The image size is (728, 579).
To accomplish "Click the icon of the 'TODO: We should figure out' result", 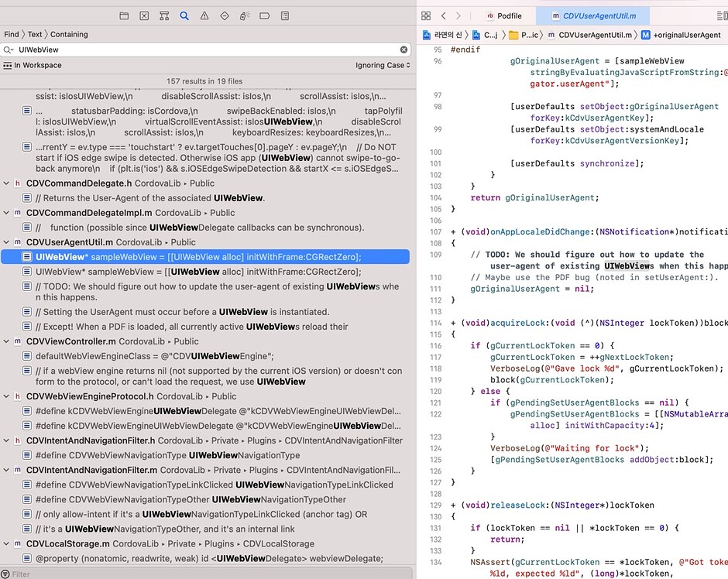I will pos(27,286).
